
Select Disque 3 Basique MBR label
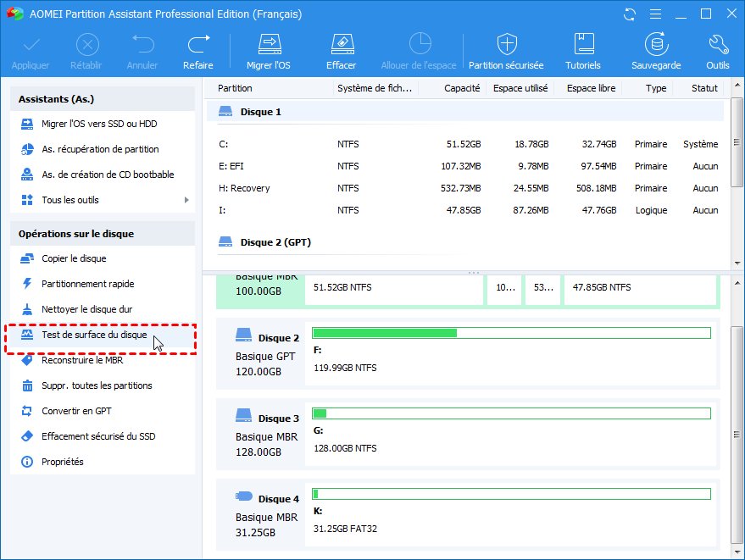[x=266, y=437]
